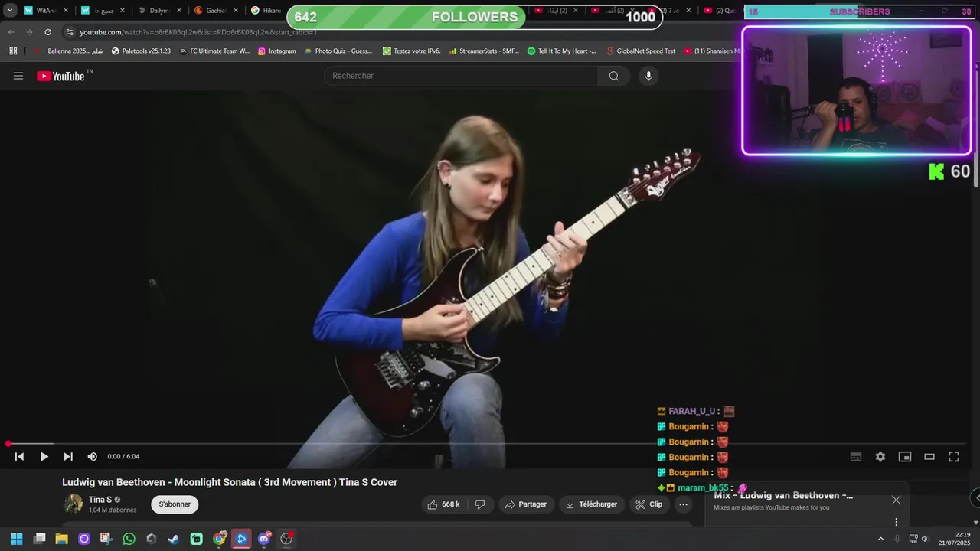Open the bookmarks apps grid icon
The height and width of the screenshot is (551, 980).
tap(13, 51)
